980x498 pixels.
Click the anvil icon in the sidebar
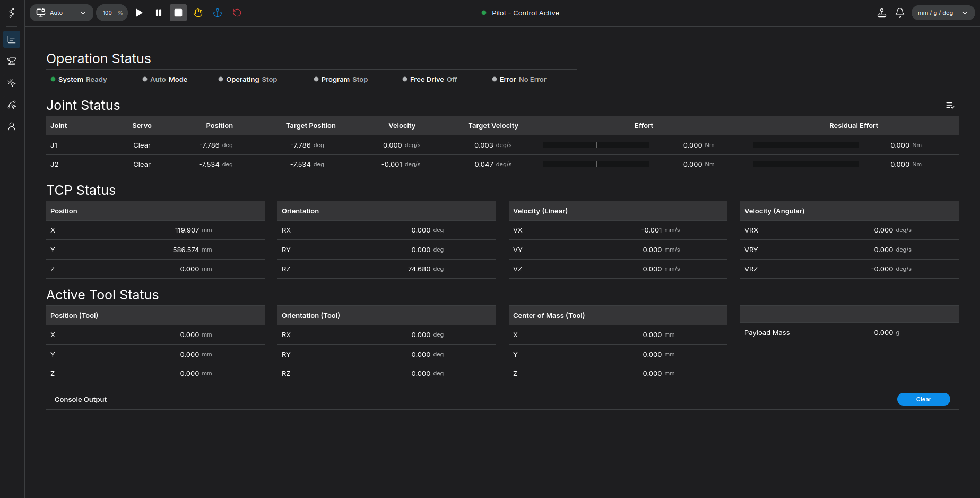12,62
